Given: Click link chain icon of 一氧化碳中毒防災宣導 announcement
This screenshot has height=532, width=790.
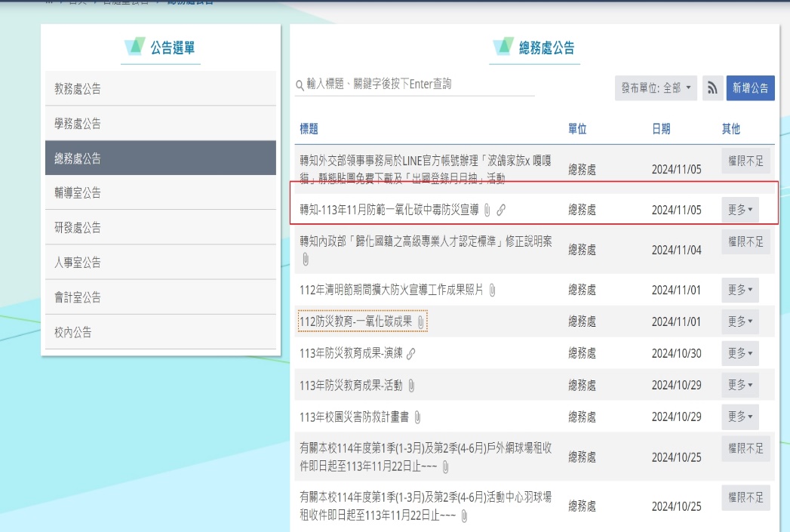Looking at the screenshot, I should pos(501,210).
